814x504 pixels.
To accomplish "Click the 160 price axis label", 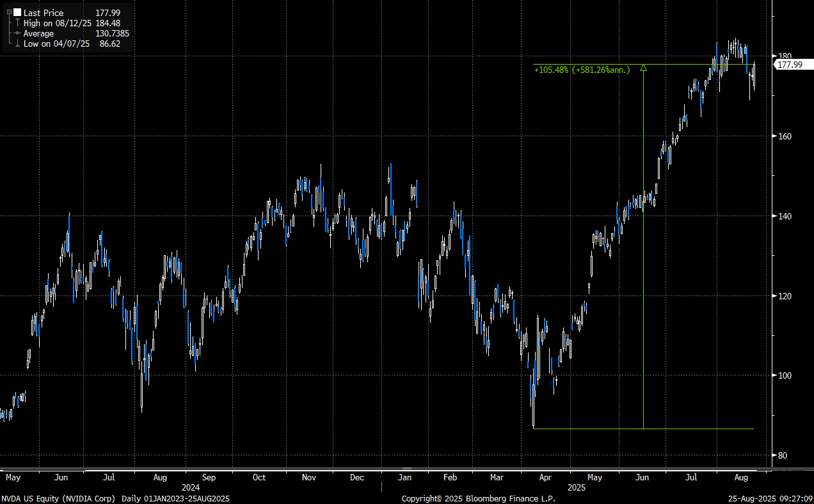I will point(785,136).
